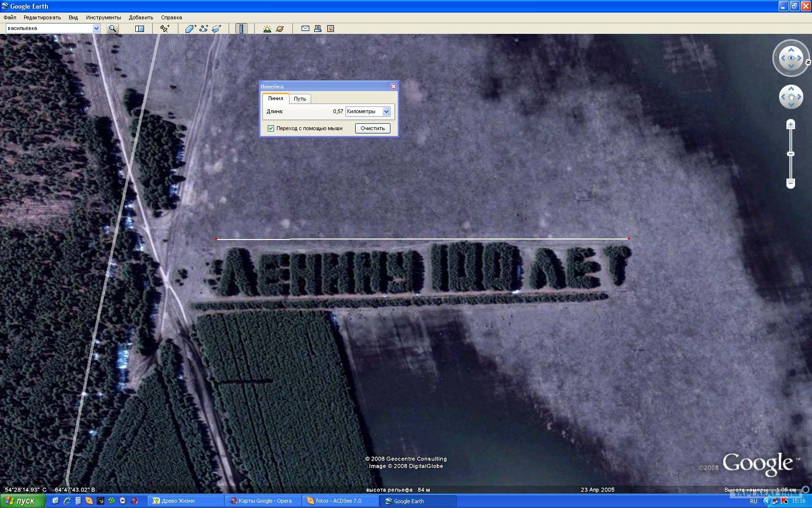Screen dimensions: 812x508
Task: Click the add image overlay icon
Action: [217, 29]
